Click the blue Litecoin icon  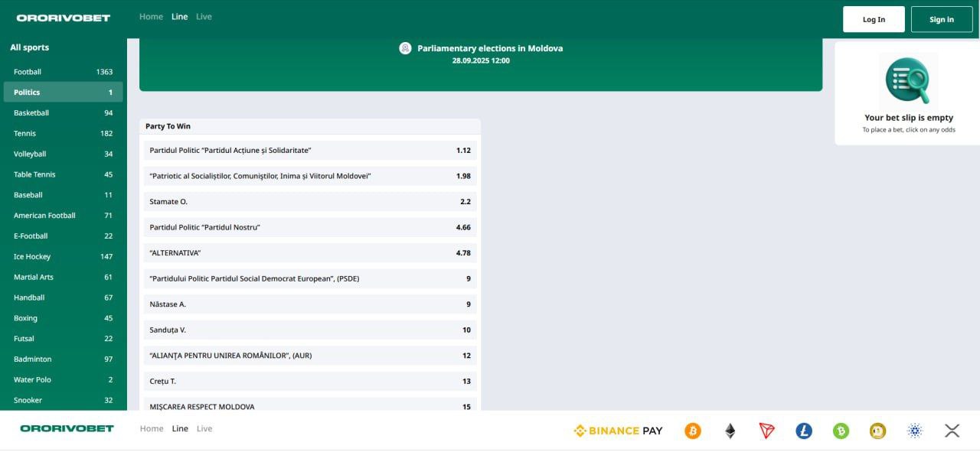click(804, 431)
